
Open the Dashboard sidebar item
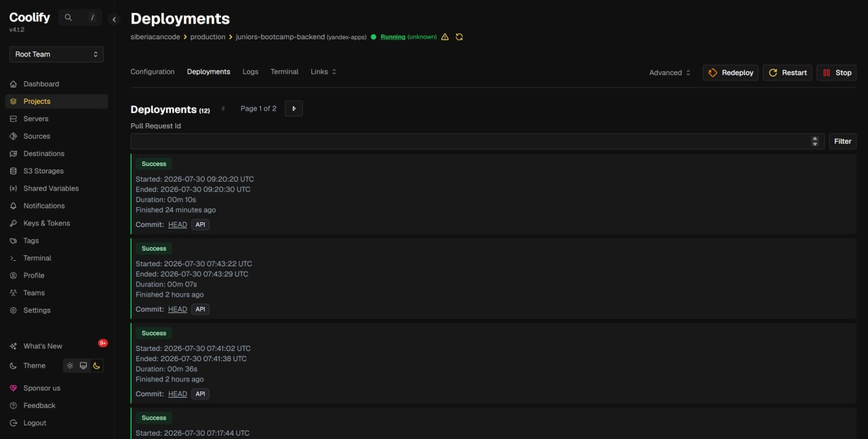click(56, 84)
